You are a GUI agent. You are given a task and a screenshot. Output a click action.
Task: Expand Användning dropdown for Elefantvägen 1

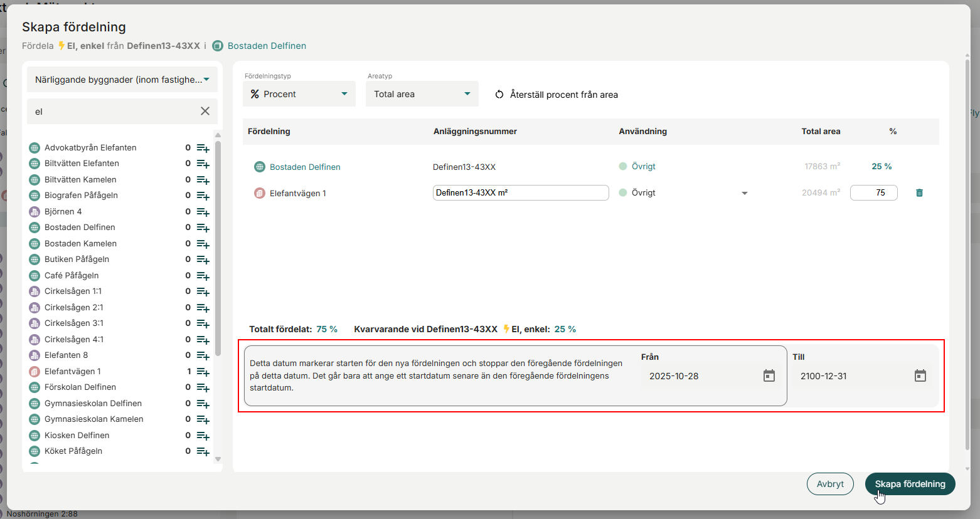(744, 193)
